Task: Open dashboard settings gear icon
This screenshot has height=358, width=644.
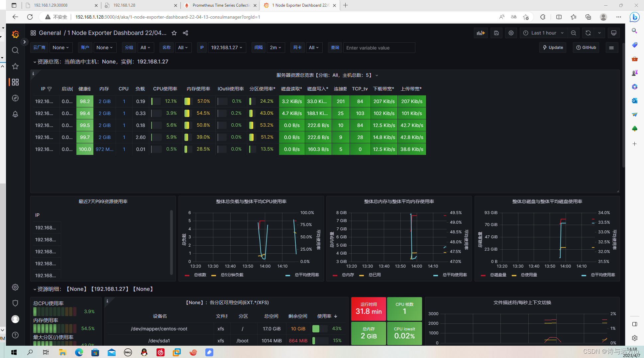Action: [x=511, y=33]
